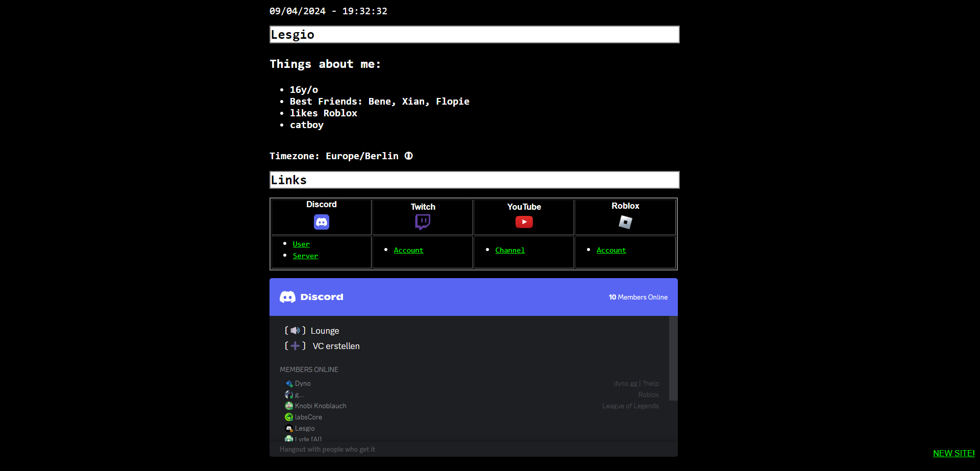Screen dimensions: 980x471
Task: Click the YouTube play logo icon
Action: [x=524, y=222]
